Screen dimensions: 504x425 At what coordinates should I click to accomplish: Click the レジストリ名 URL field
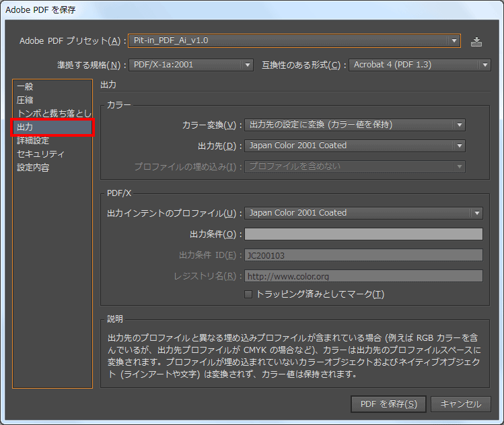point(363,276)
